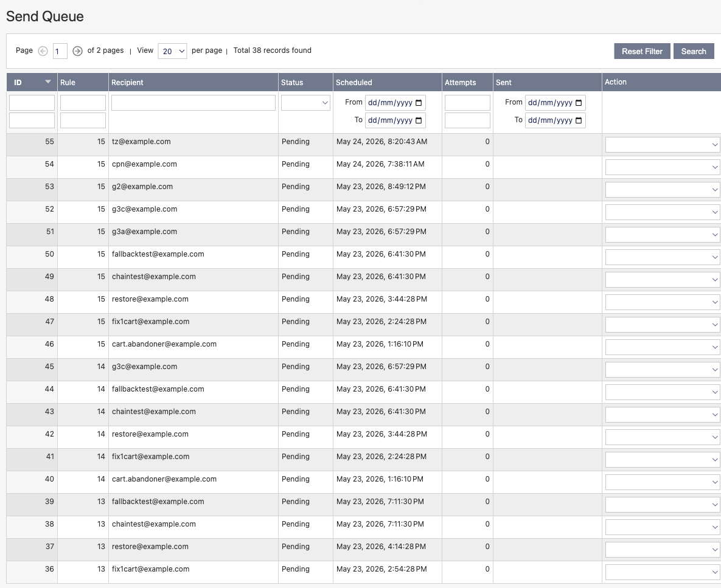Viewport: 721px width, 588px height.
Task: Open Action dropdown for row ID 52
Action: click(663, 212)
